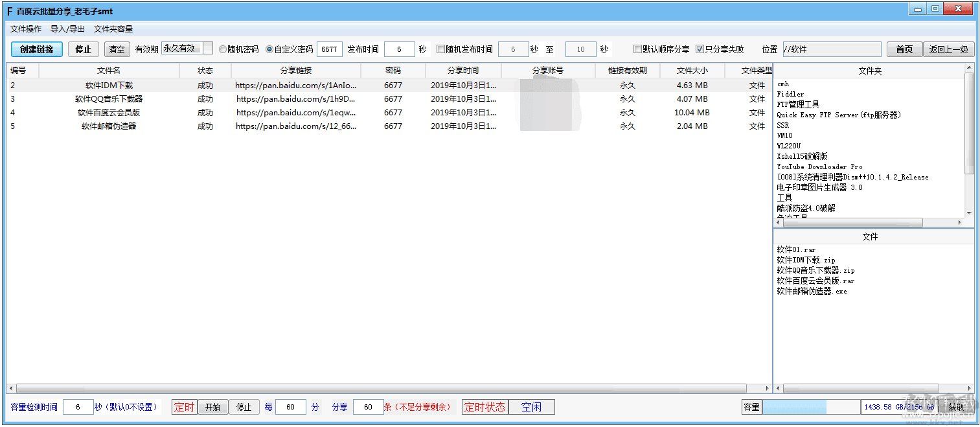
Task: Sort by the 文件大小 column header
Action: [x=692, y=71]
